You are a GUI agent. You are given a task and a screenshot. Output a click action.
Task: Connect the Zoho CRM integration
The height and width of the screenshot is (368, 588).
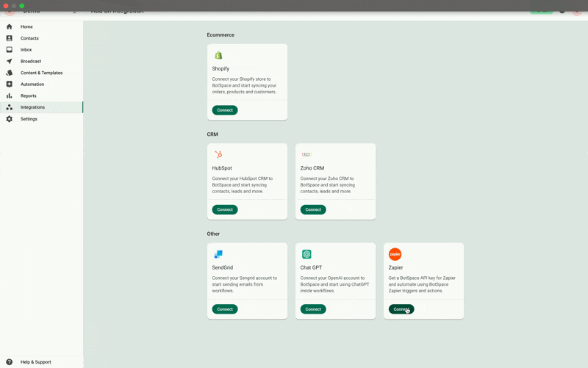tap(313, 209)
